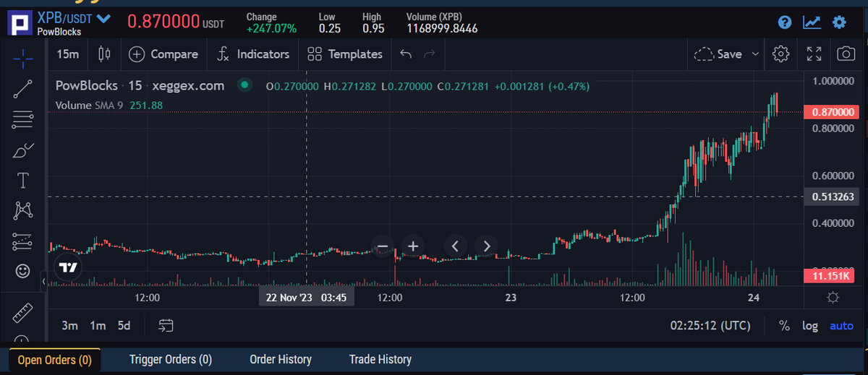Click the 1168999.8446 volume value

pyautogui.click(x=442, y=29)
